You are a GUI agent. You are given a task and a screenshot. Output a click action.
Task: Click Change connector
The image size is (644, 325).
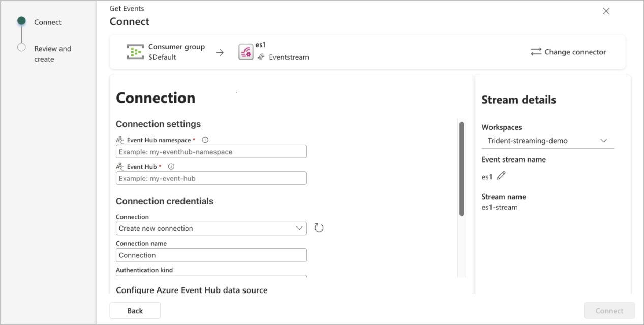pyautogui.click(x=568, y=52)
